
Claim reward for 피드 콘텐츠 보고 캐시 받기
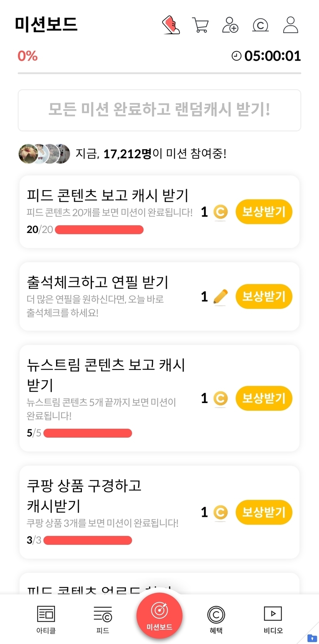pyautogui.click(x=264, y=212)
